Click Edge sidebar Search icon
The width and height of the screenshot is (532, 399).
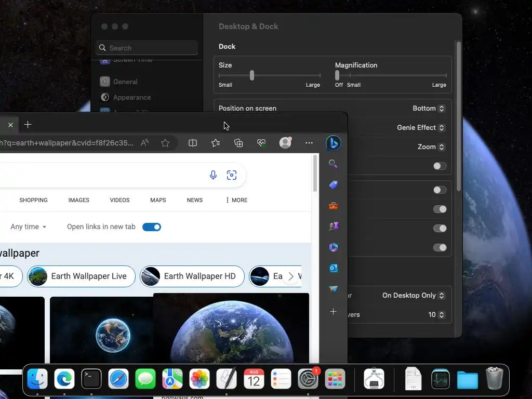click(x=333, y=164)
